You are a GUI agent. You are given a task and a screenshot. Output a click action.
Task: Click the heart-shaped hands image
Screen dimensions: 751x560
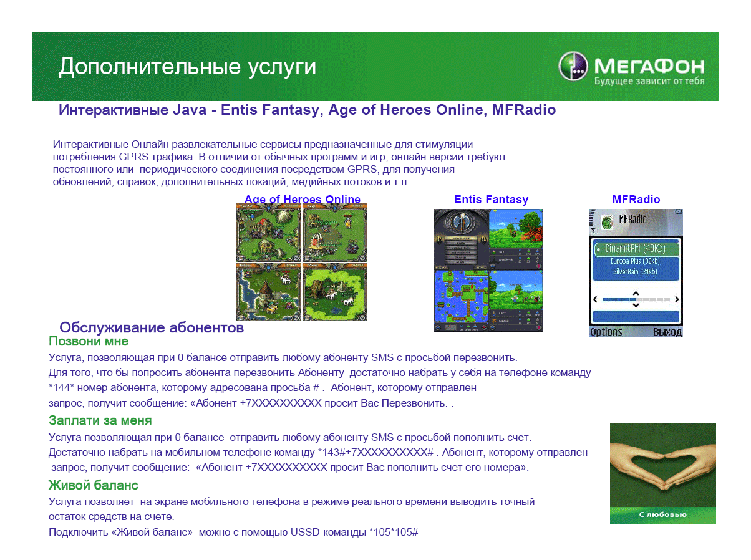662,466
